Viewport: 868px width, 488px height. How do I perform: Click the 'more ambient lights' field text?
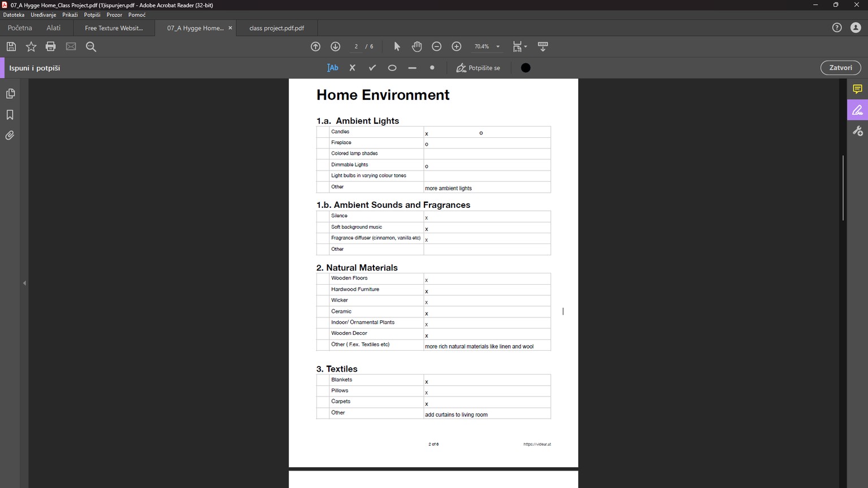pyautogui.click(x=448, y=189)
